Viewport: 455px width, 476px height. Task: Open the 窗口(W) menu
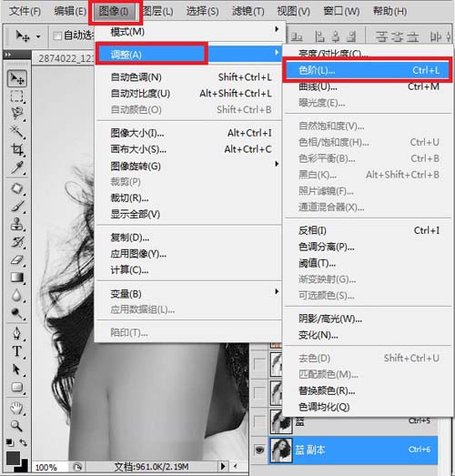tap(341, 12)
